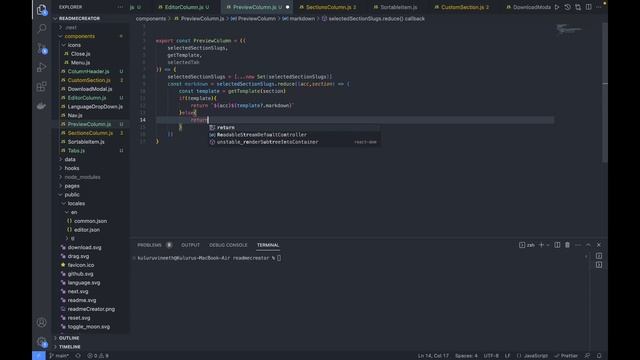Switch to the SortableItem.js editor tab

point(398,7)
